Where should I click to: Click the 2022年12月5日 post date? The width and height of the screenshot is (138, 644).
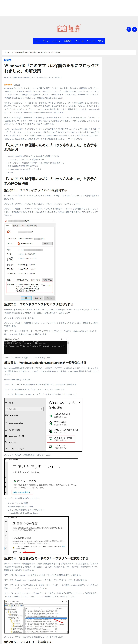point(12,77)
